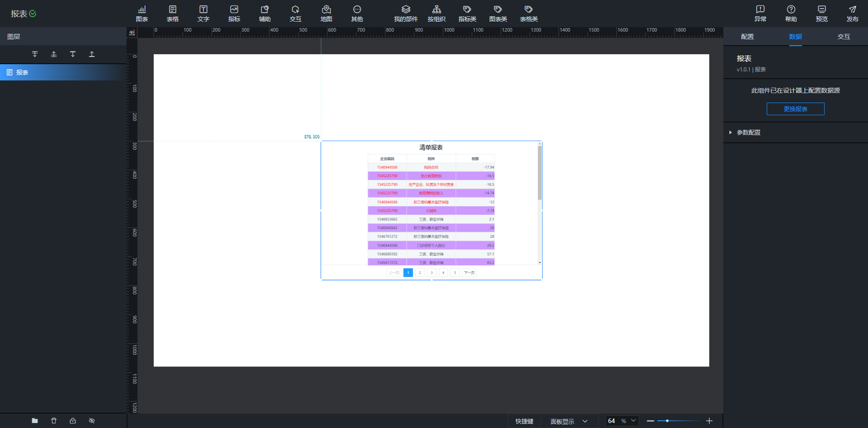Open the 图表 chart components menu
The height and width of the screenshot is (428, 868).
pos(142,14)
